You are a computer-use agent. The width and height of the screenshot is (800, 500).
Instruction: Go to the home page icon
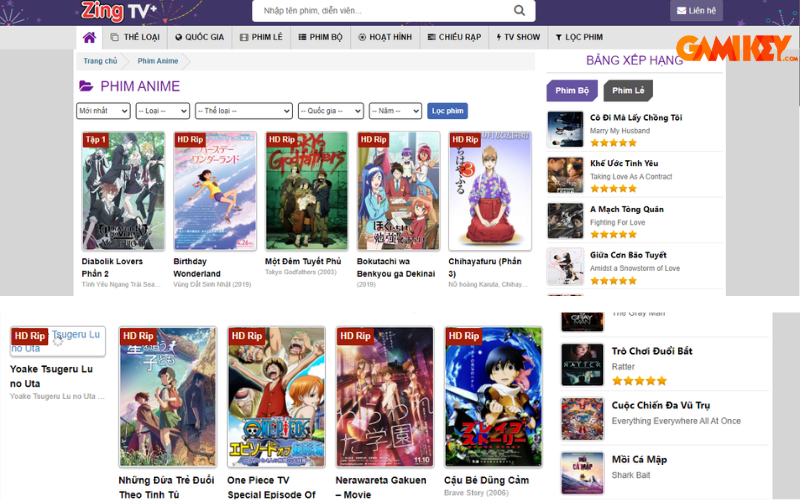[89, 37]
